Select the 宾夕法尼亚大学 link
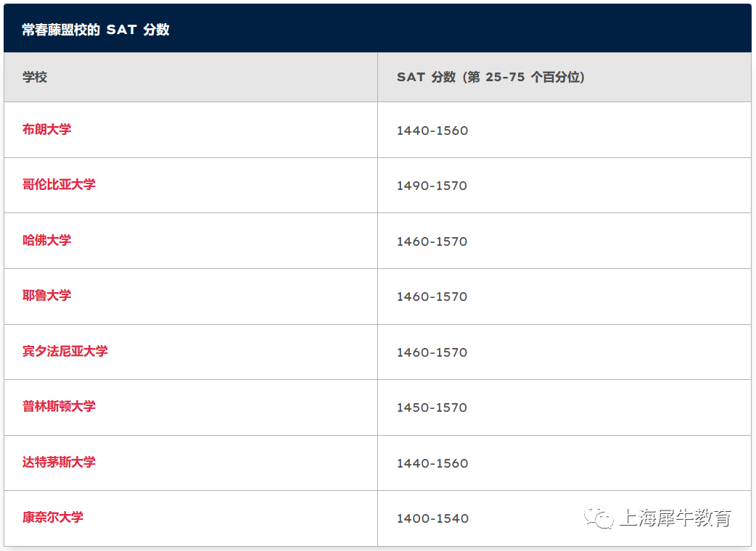The image size is (756, 551). click(x=65, y=351)
